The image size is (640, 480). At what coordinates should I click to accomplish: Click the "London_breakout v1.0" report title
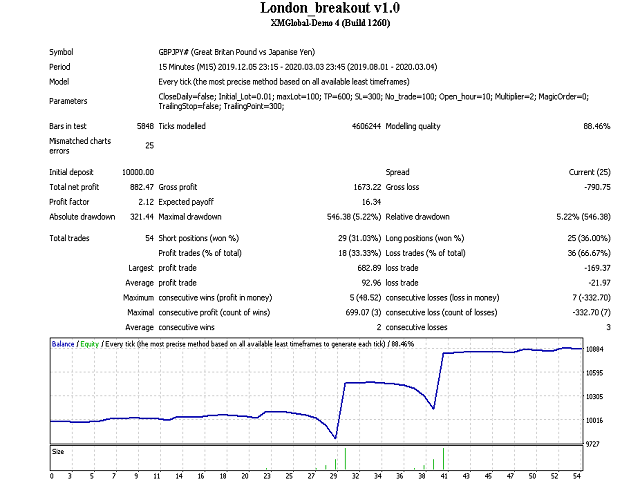[330, 8]
